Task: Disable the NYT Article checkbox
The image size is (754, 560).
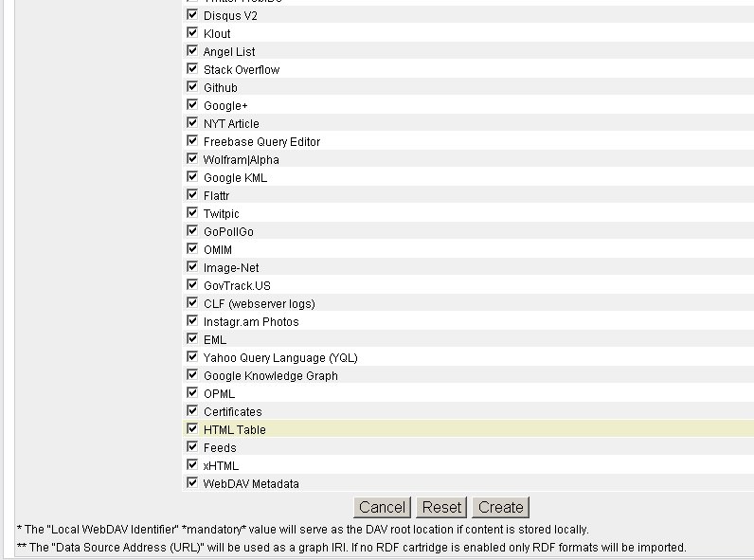Action: click(192, 123)
